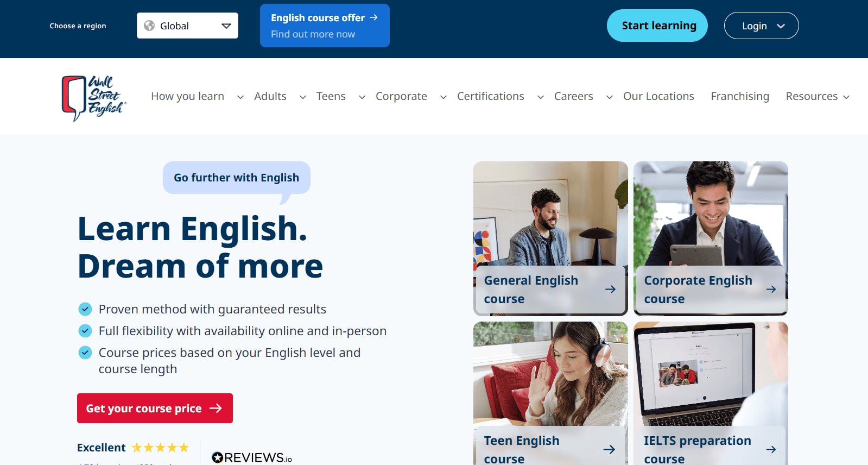Expand chevron next to Corporate
Image resolution: width=868 pixels, height=465 pixels.
pos(443,97)
